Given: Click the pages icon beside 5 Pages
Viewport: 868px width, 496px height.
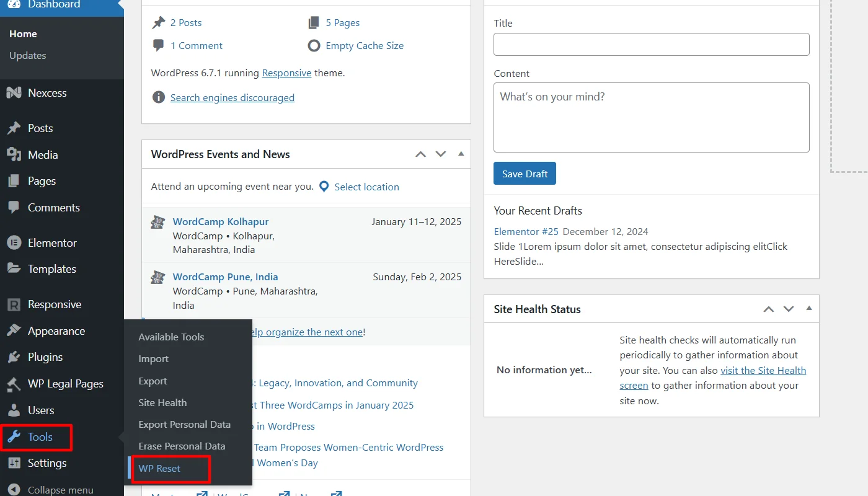Looking at the screenshot, I should tap(314, 23).
